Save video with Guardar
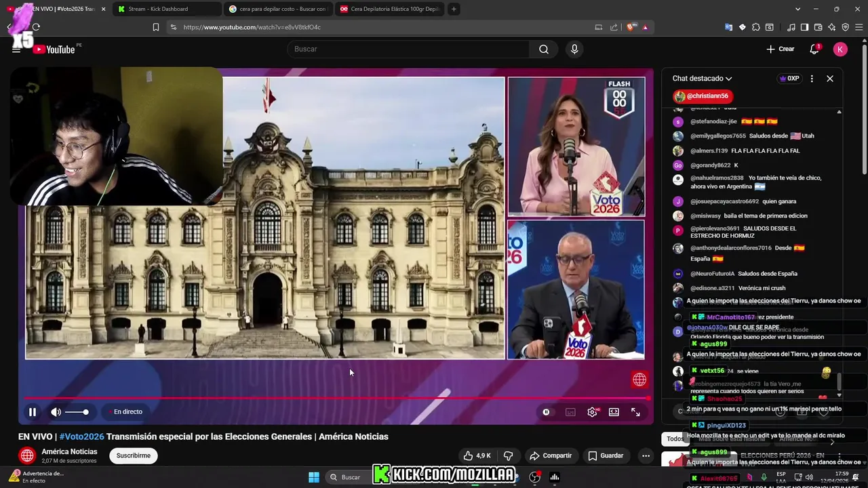Viewport: 868px width, 488px height. pos(606,455)
